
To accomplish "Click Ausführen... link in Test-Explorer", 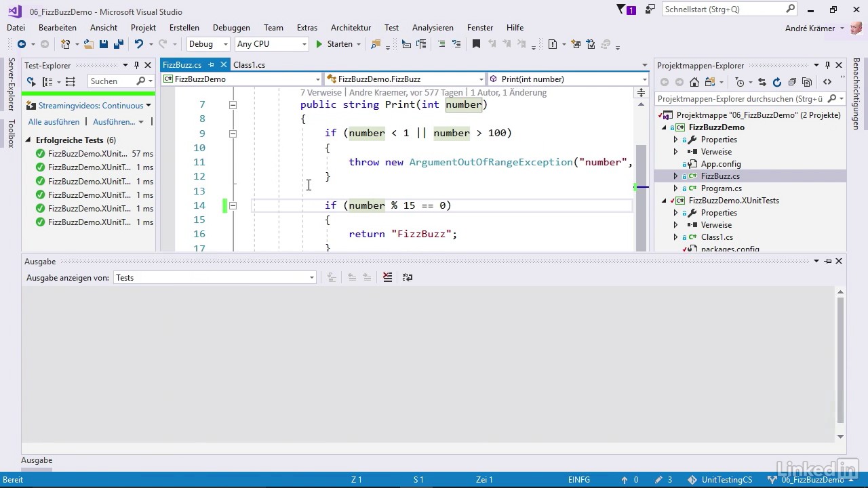I will pyautogui.click(x=114, y=122).
